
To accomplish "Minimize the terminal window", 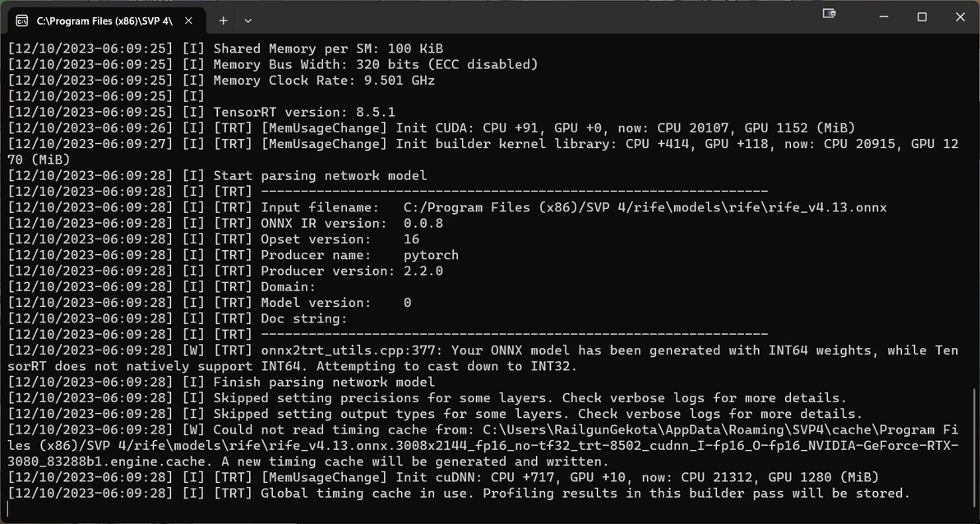I will click(x=884, y=16).
